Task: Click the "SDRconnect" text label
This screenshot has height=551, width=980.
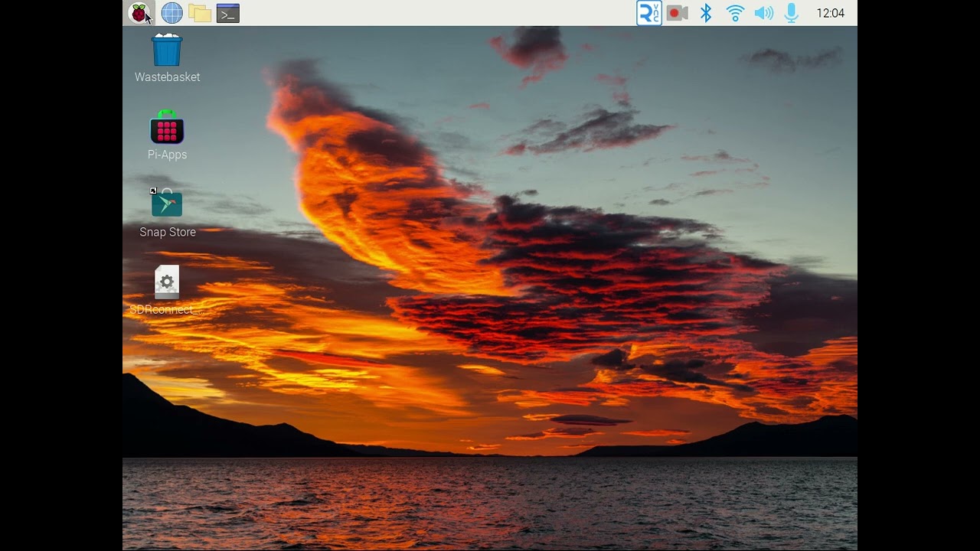Action: [x=162, y=310]
